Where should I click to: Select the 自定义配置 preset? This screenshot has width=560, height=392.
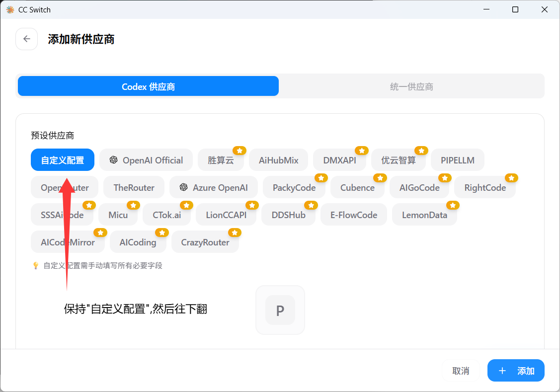click(x=62, y=160)
